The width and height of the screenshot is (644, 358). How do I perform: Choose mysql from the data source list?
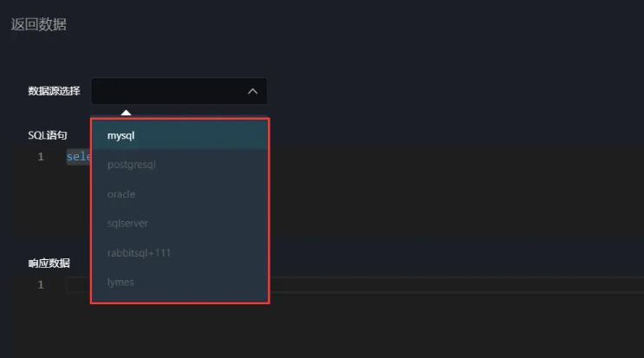121,135
